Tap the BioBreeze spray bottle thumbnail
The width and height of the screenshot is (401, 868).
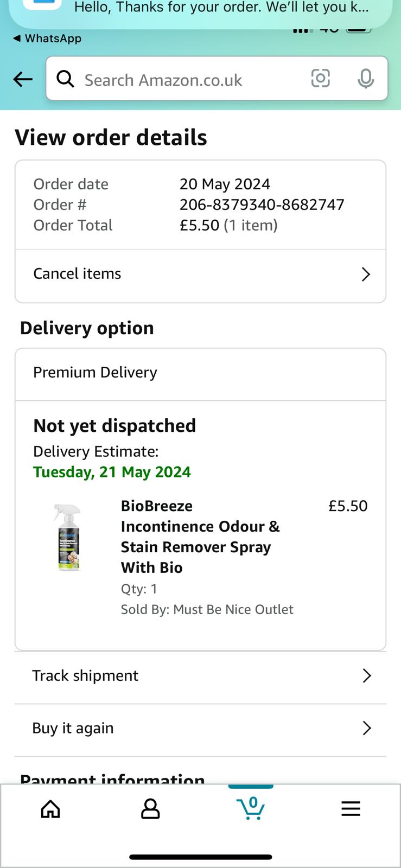coord(68,538)
